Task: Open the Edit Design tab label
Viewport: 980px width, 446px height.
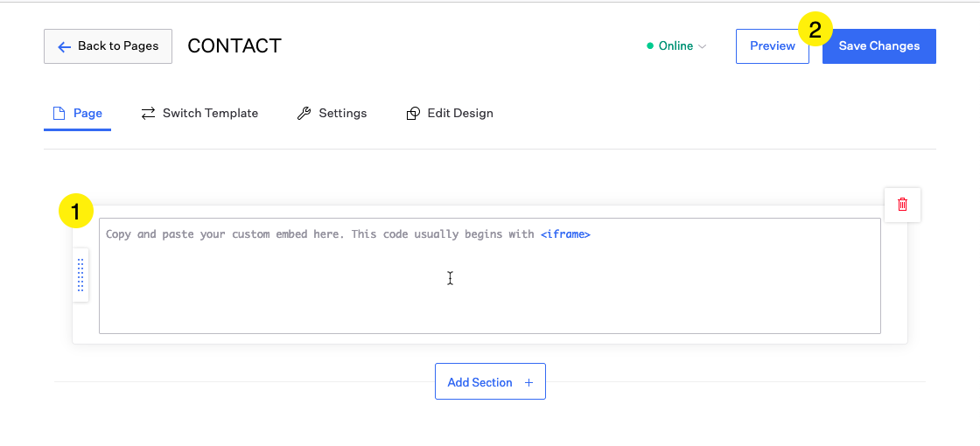Action: click(460, 113)
